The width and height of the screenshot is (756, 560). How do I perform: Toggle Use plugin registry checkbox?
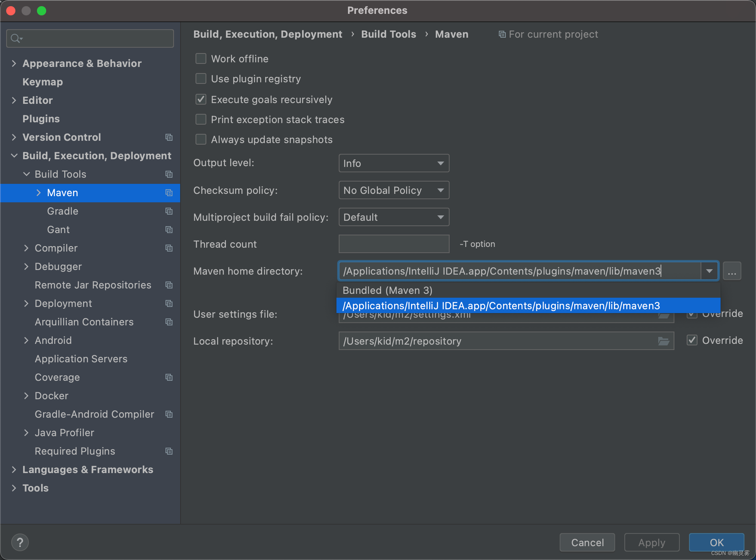(201, 79)
